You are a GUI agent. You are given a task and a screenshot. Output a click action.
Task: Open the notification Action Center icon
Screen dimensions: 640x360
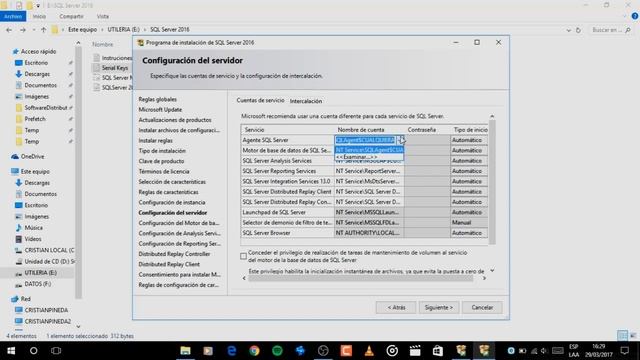pyautogui.click(x=624, y=351)
